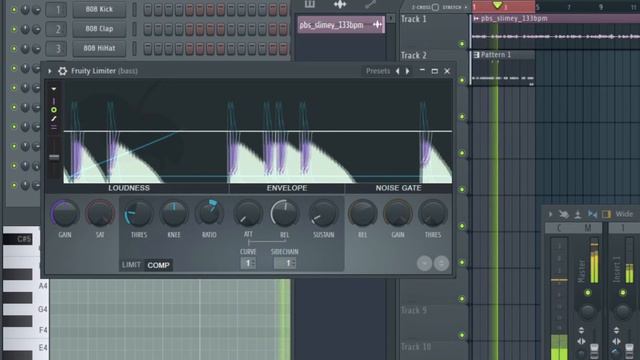Click the SUSTAIN knob
The height and width of the screenshot is (360, 640).
tap(323, 214)
